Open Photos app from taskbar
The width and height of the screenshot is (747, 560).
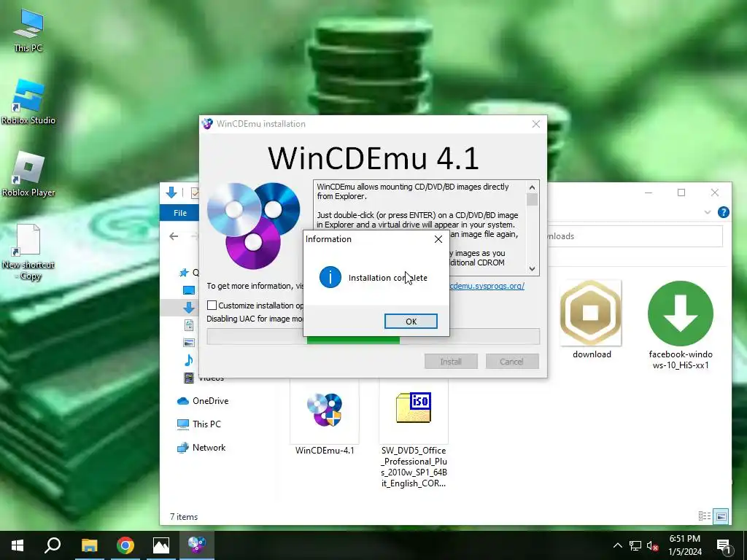click(x=161, y=545)
